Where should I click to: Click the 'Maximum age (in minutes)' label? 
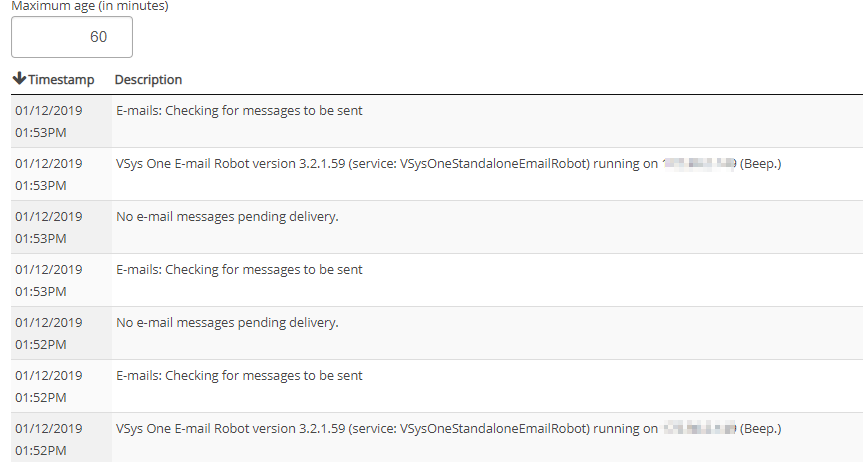89,6
